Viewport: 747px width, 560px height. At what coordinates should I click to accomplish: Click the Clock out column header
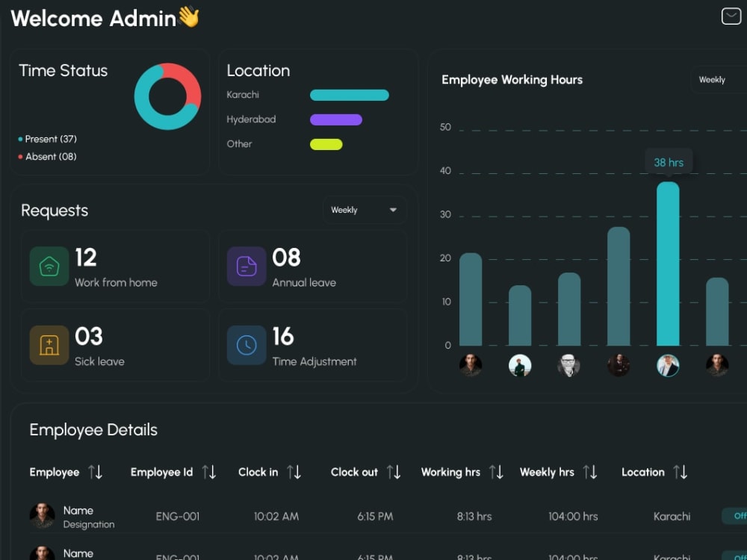354,472
